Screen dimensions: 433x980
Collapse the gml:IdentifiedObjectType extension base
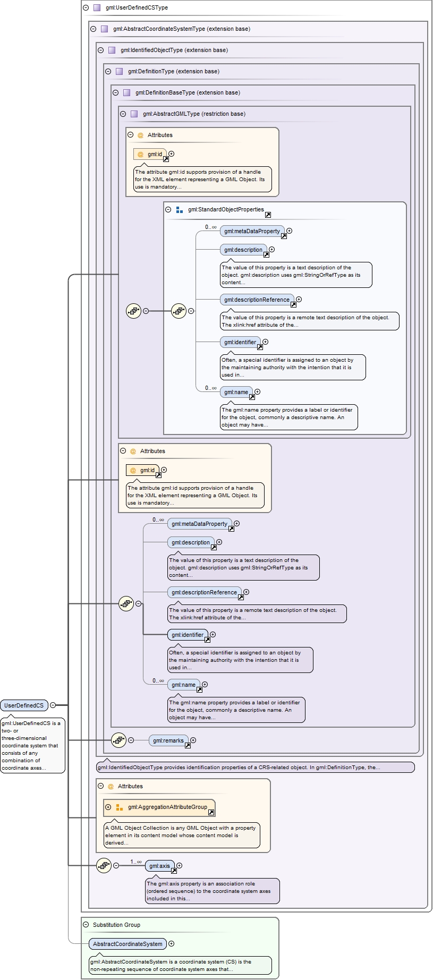(100, 50)
